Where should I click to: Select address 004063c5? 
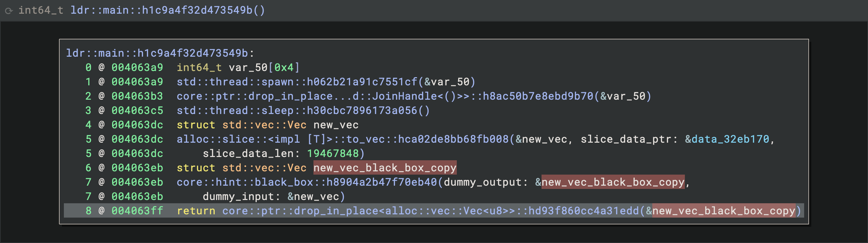(137, 110)
